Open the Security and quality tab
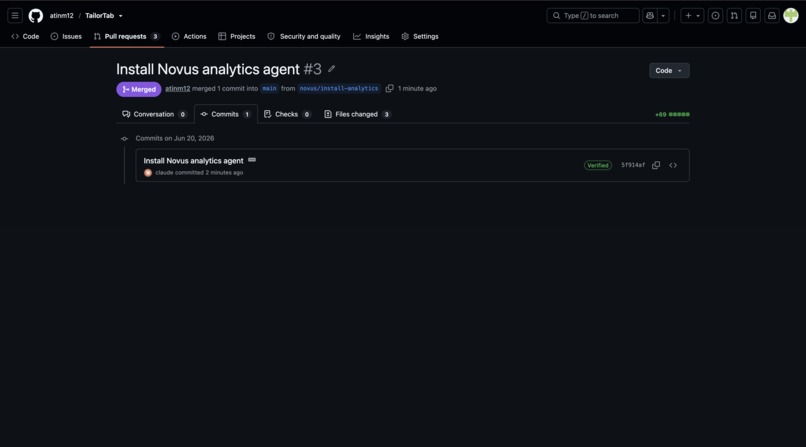Viewport: 806px width, 447px height. coord(304,36)
